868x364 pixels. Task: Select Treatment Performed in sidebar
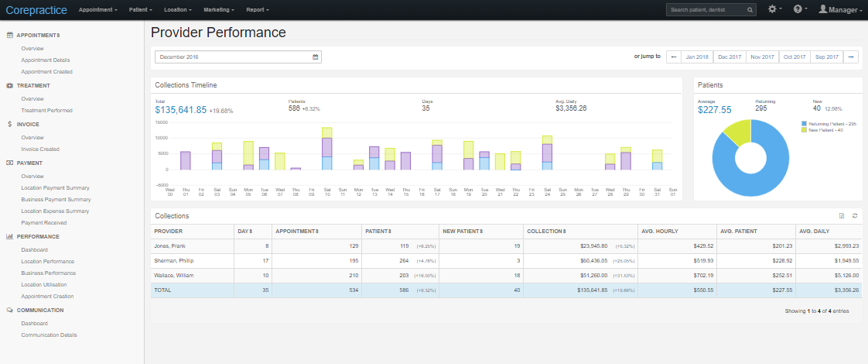46,110
